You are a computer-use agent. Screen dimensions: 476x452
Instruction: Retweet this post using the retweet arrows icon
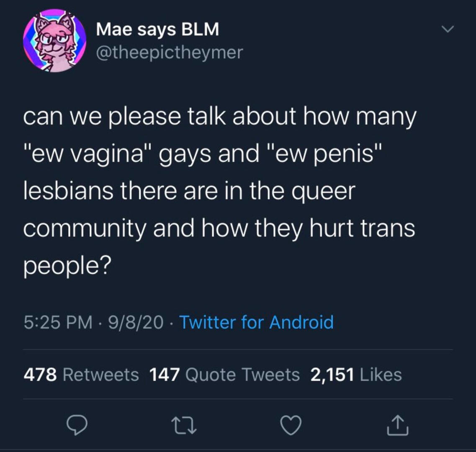tap(184, 425)
